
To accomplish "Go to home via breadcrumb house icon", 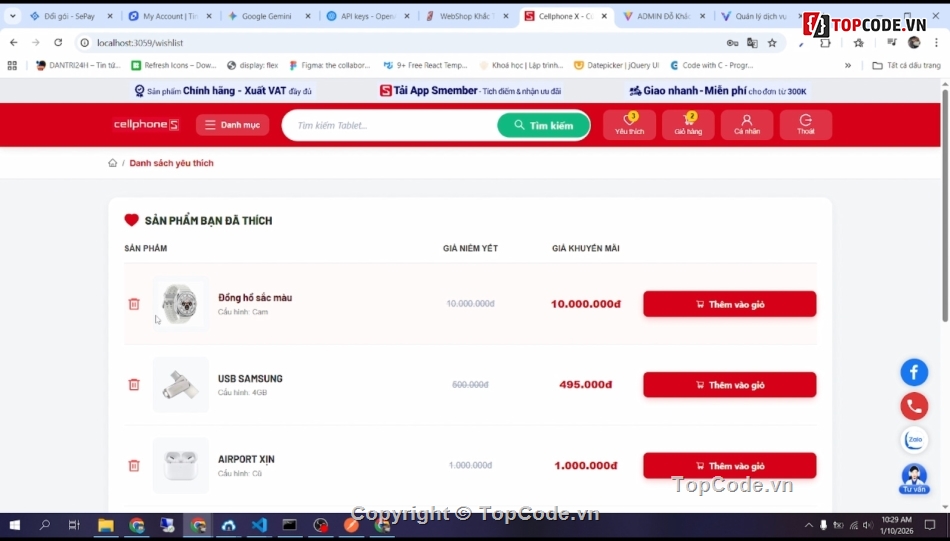I will click(113, 163).
